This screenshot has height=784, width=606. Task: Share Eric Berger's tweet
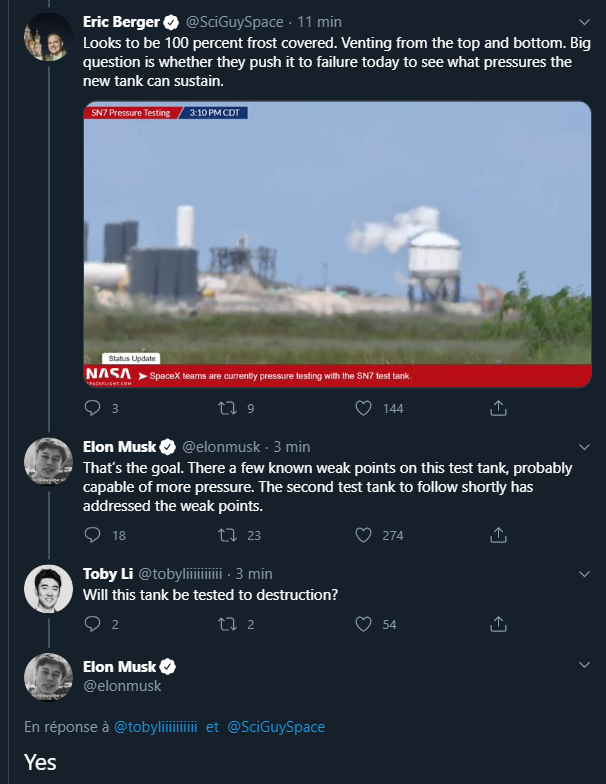497,408
